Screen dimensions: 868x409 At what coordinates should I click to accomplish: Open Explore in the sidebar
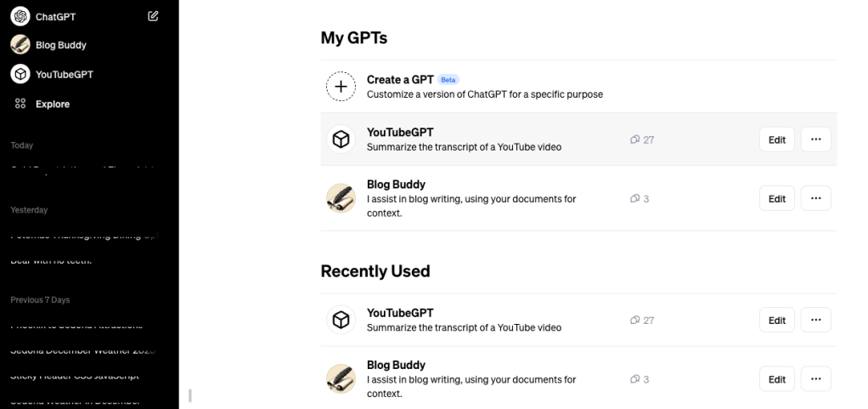pos(53,104)
